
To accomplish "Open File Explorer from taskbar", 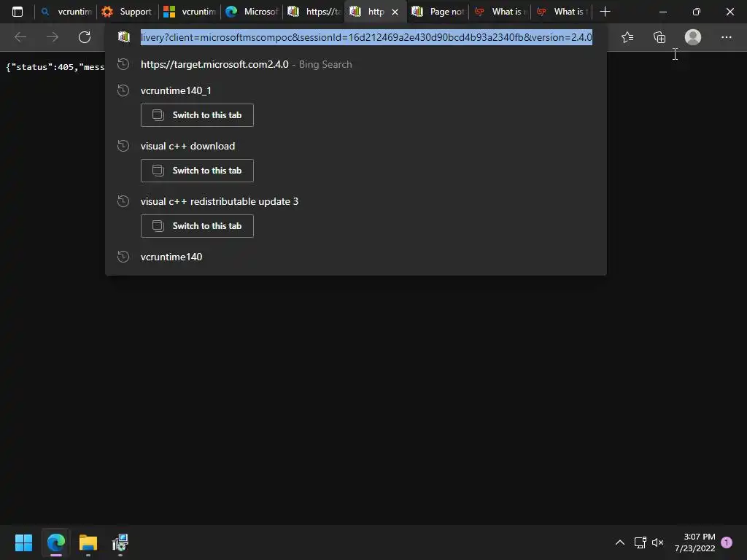I will (x=88, y=542).
